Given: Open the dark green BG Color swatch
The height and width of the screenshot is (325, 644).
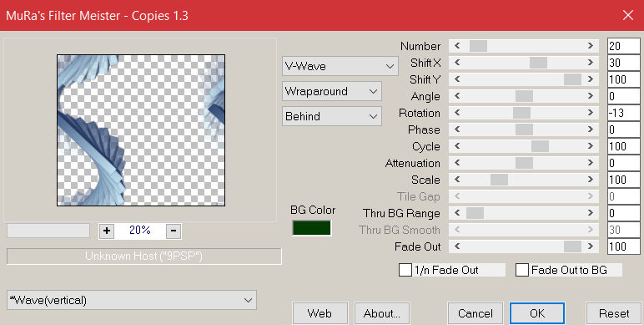Looking at the screenshot, I should point(312,228).
